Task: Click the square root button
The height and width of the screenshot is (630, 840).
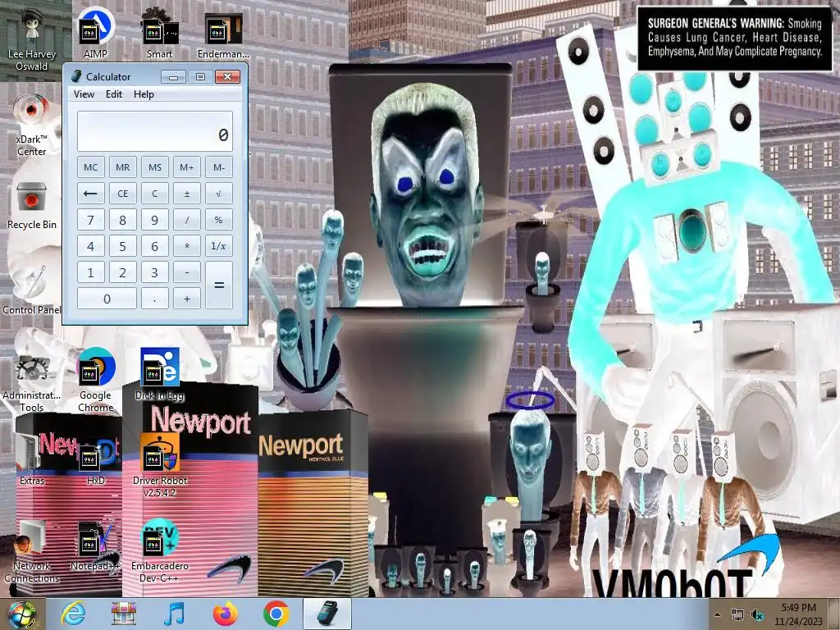Action: tap(219, 194)
